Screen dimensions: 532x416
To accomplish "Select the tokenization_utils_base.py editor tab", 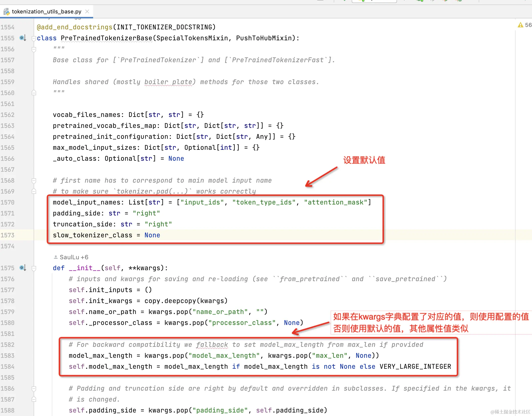I will coord(47,11).
